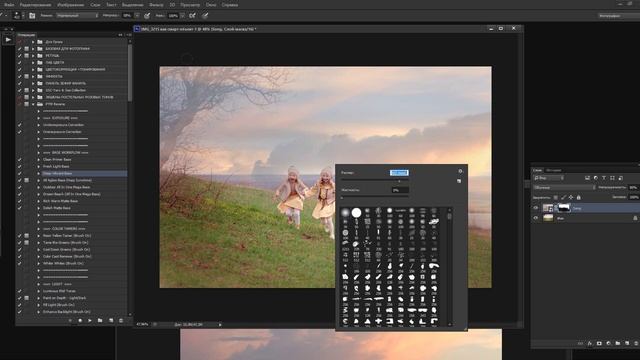
Task: Filter layers by type layers icon
Action: pos(604,178)
